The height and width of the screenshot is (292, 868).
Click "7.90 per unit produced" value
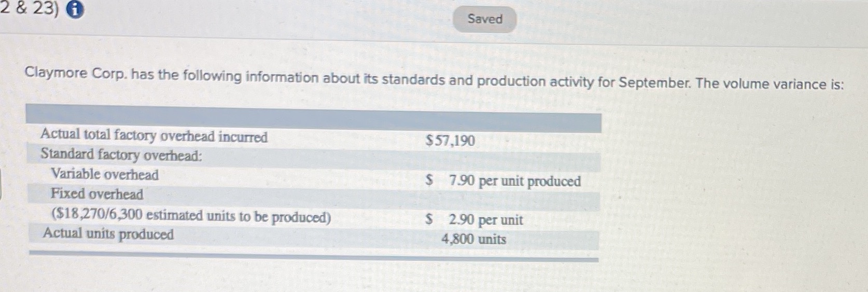[515, 181]
